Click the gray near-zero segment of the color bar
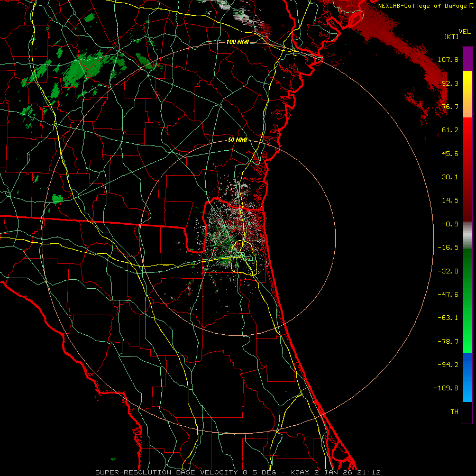Image resolution: width=476 pixels, height=476 pixels. point(467,235)
